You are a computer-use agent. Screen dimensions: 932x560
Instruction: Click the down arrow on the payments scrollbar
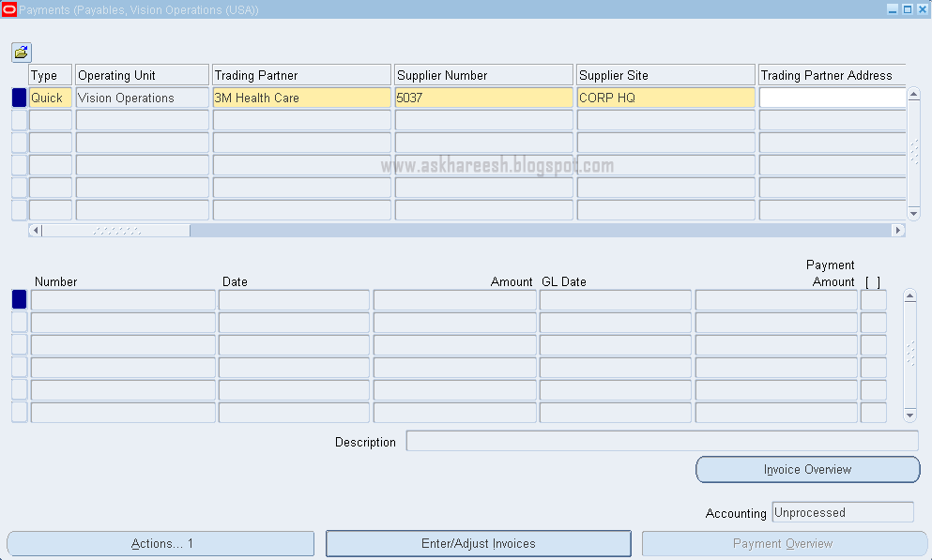[913, 213]
